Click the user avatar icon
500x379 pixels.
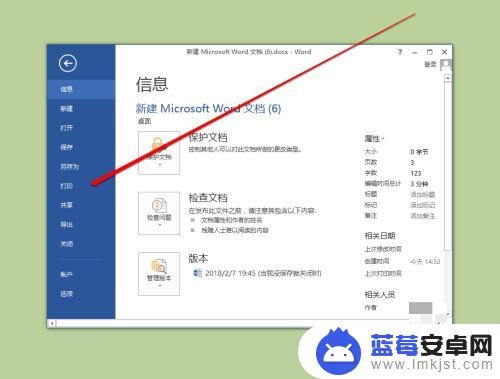[x=446, y=65]
